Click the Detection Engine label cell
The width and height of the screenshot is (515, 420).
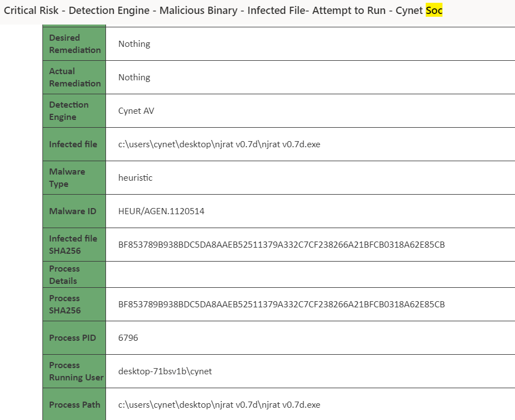point(74,110)
